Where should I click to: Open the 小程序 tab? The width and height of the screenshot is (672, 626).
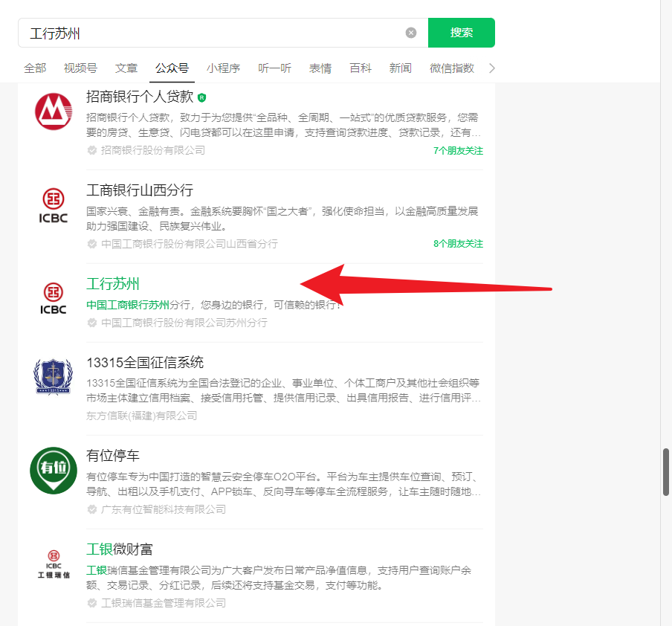(223, 68)
